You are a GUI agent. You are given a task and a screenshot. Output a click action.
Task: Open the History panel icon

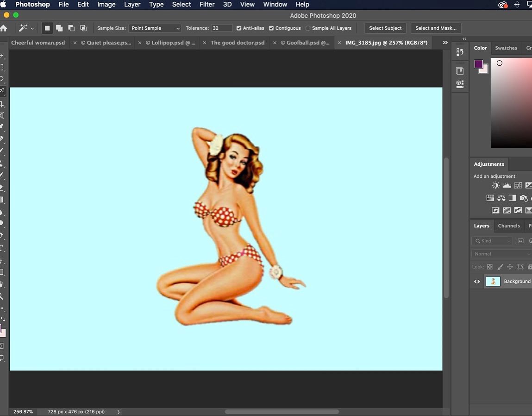pos(460,52)
